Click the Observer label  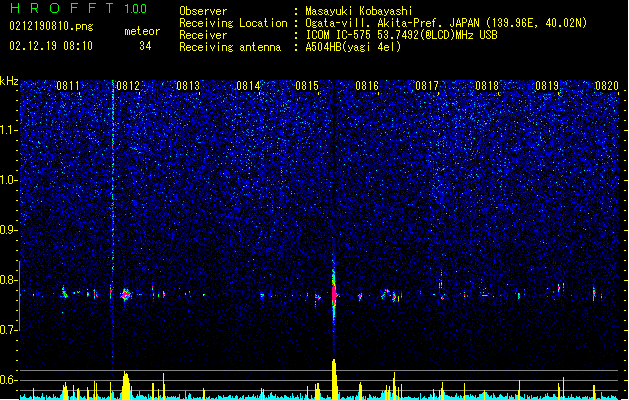tap(203, 11)
